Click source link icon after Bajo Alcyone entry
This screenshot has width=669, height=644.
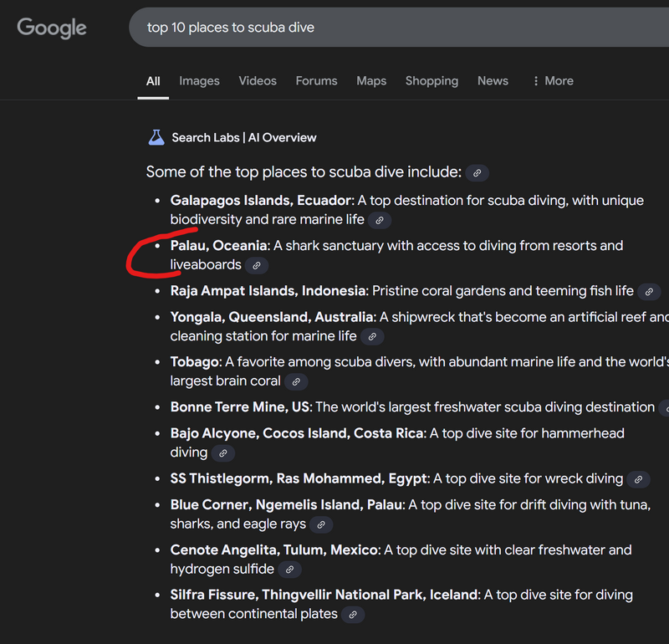click(222, 452)
